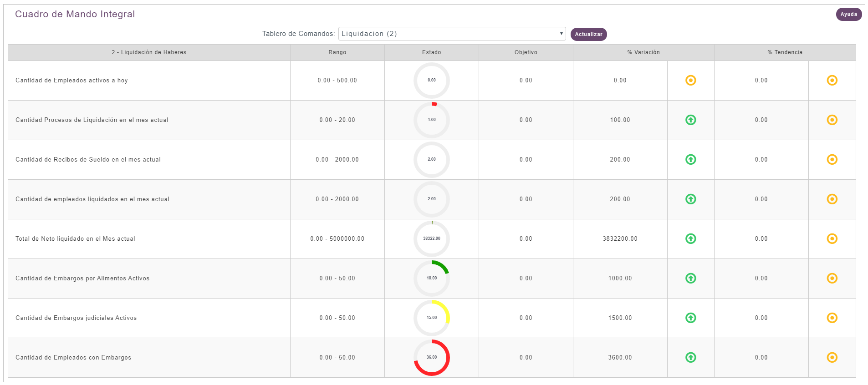Click the range value 0.00 - 20.00
Viewport: 868px width, 385px height.
(337, 120)
